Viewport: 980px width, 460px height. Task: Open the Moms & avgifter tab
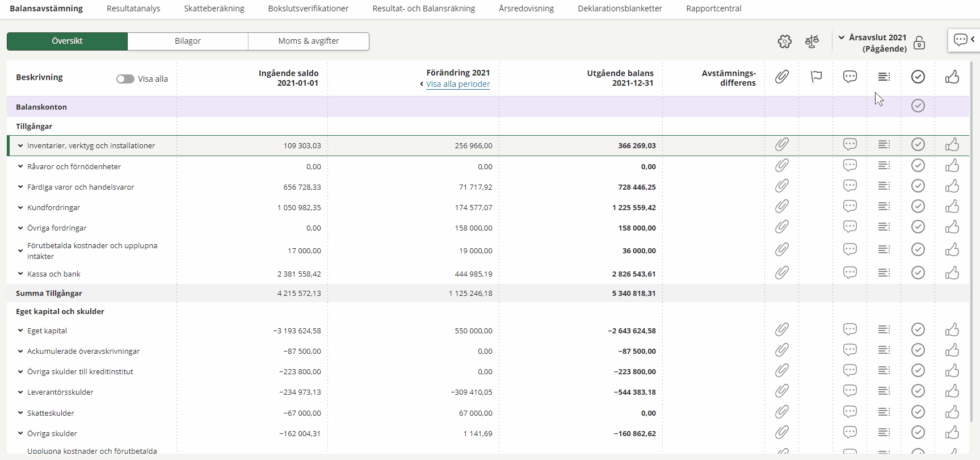(x=308, y=41)
